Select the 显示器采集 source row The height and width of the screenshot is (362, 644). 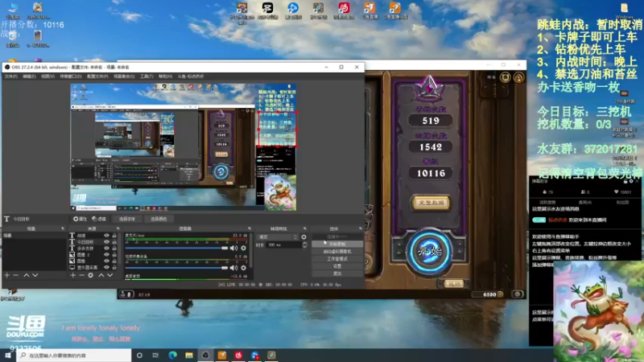(x=93, y=267)
